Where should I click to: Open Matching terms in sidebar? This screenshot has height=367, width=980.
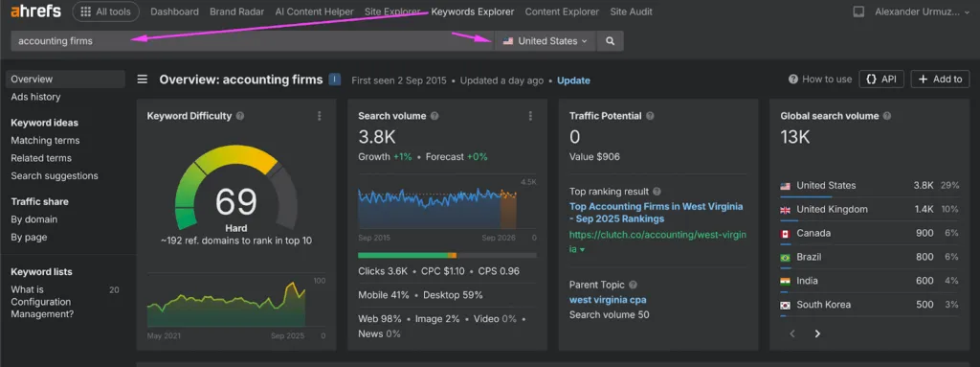click(45, 140)
